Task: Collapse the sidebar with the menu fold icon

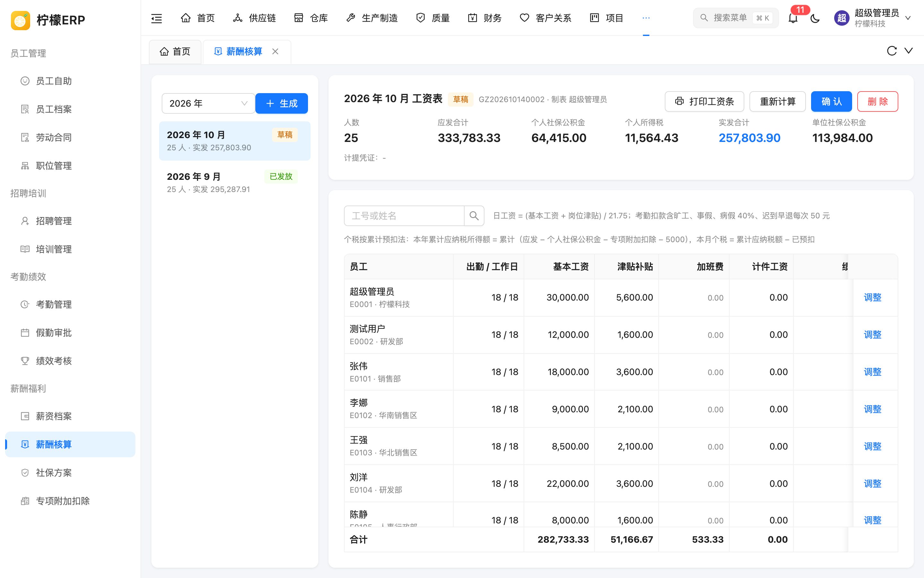Action: pyautogui.click(x=157, y=18)
